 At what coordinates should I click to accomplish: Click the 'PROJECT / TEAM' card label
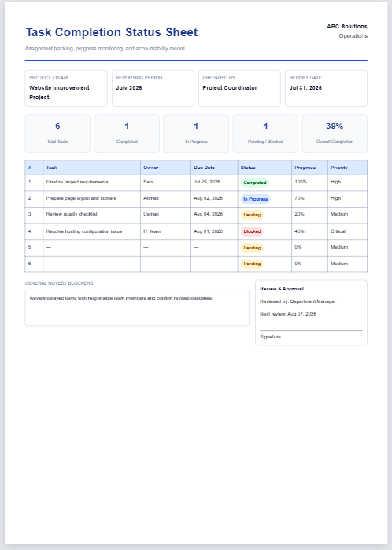click(x=49, y=78)
